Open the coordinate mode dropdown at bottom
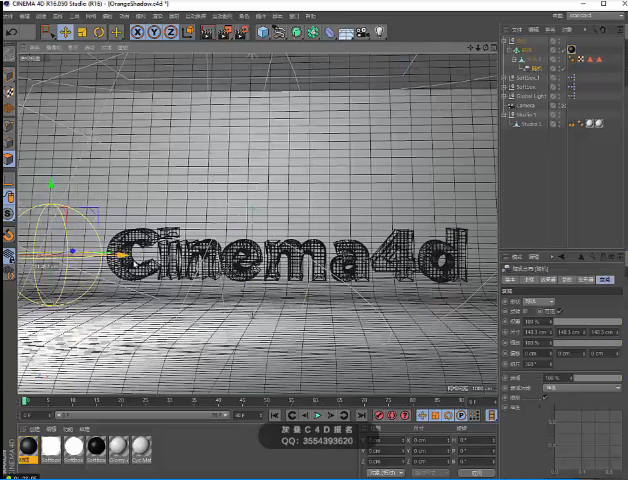Viewport: 628px width, 480px height. (x=385, y=473)
